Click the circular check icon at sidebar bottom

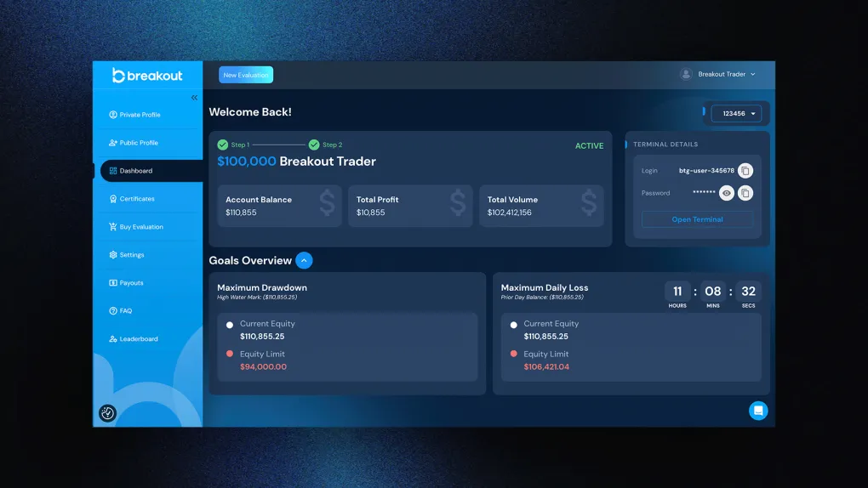tap(107, 412)
